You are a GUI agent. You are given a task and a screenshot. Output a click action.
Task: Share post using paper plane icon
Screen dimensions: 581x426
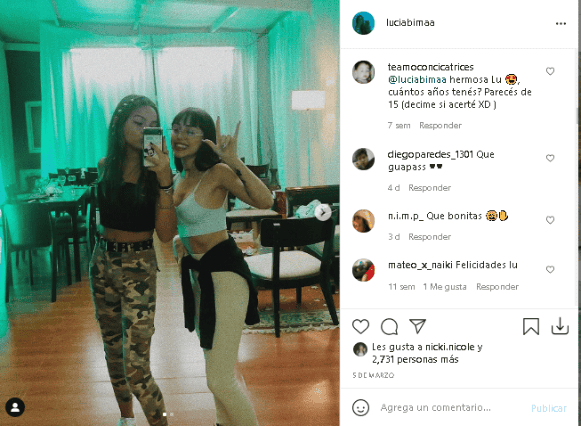418,326
